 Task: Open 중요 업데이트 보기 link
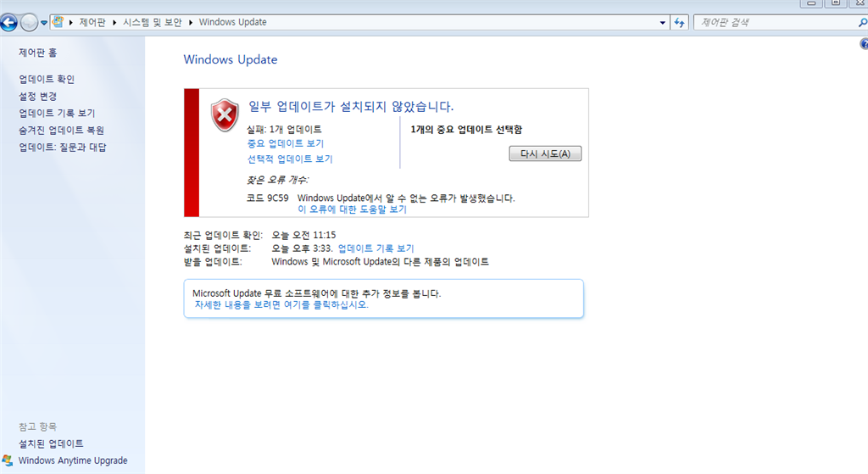click(286, 143)
